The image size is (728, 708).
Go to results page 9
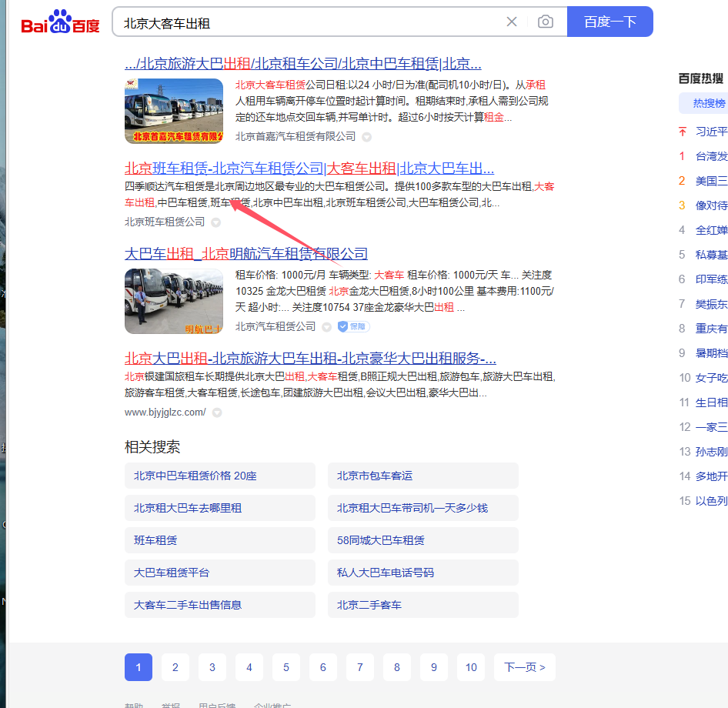[x=433, y=667]
